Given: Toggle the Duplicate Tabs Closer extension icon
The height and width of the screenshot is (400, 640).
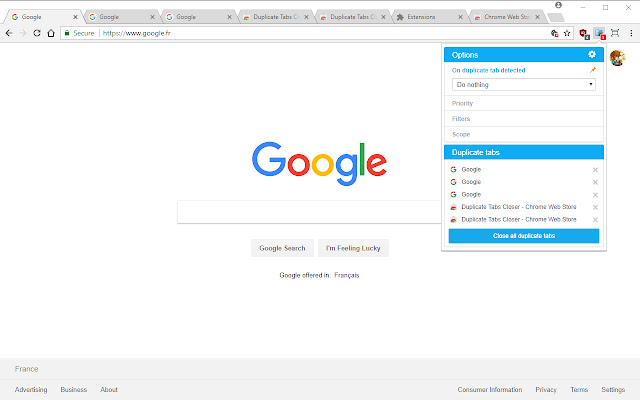Looking at the screenshot, I should [x=600, y=33].
